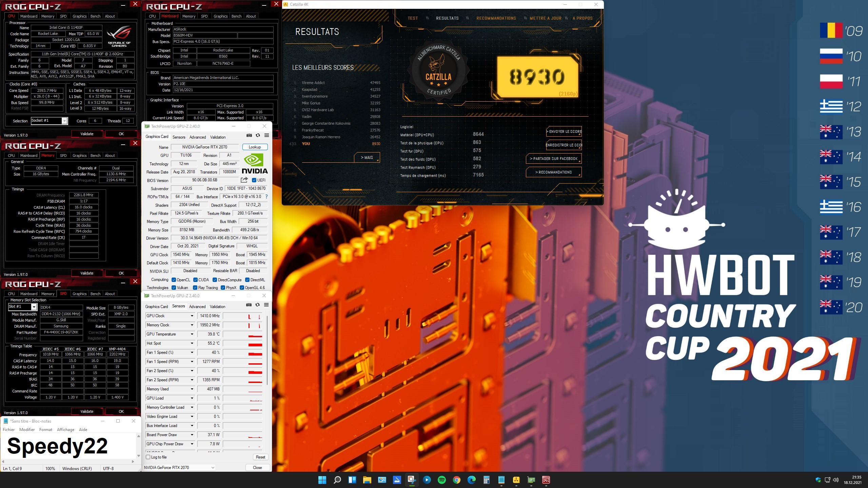Switch to Catzilla via its yellow taskbar icon
The height and width of the screenshot is (488, 868).
(x=516, y=480)
